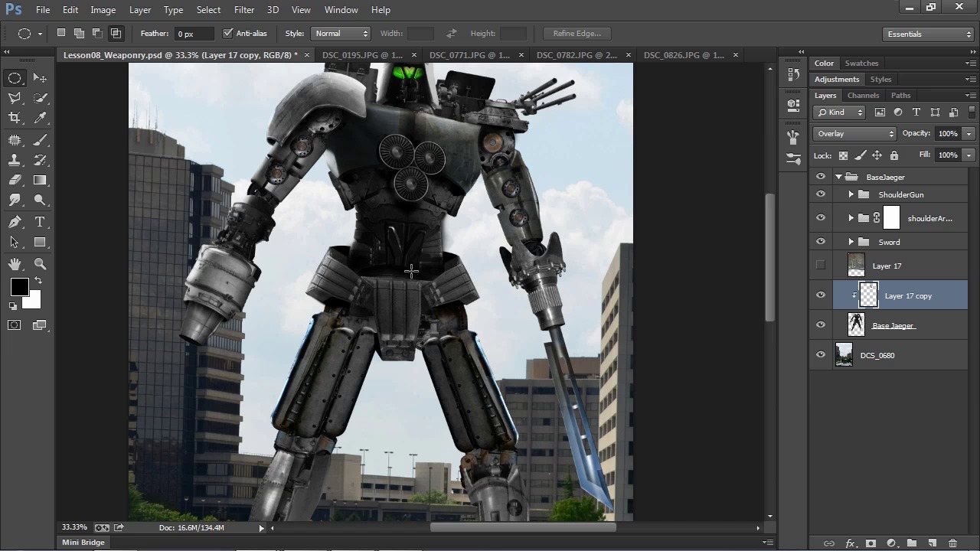This screenshot has width=980, height=551.
Task: Show the hidden Layer 17
Action: click(x=821, y=266)
